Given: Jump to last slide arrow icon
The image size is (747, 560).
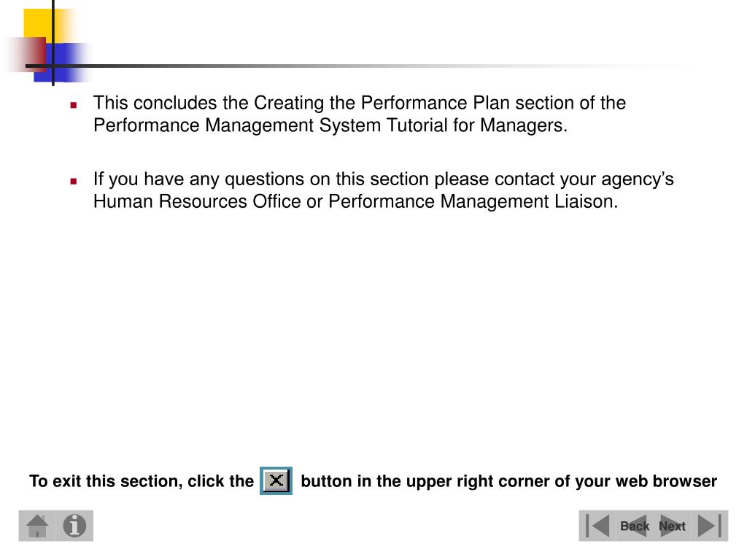Looking at the screenshot, I should [710, 526].
